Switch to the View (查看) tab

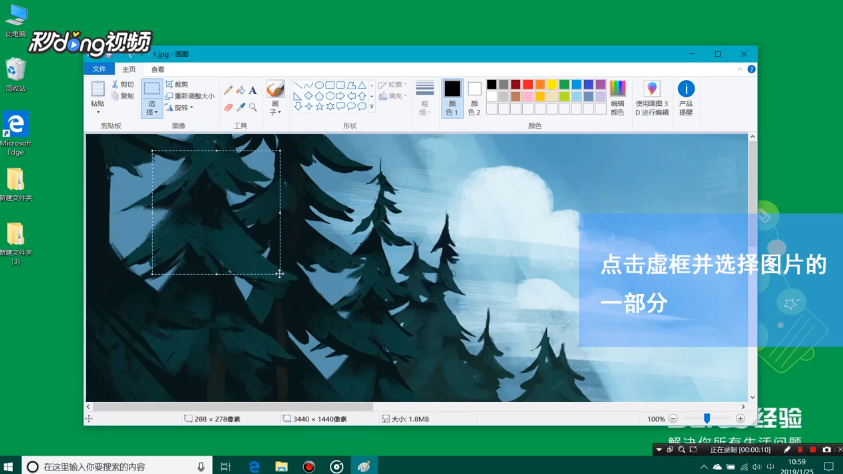(x=158, y=69)
